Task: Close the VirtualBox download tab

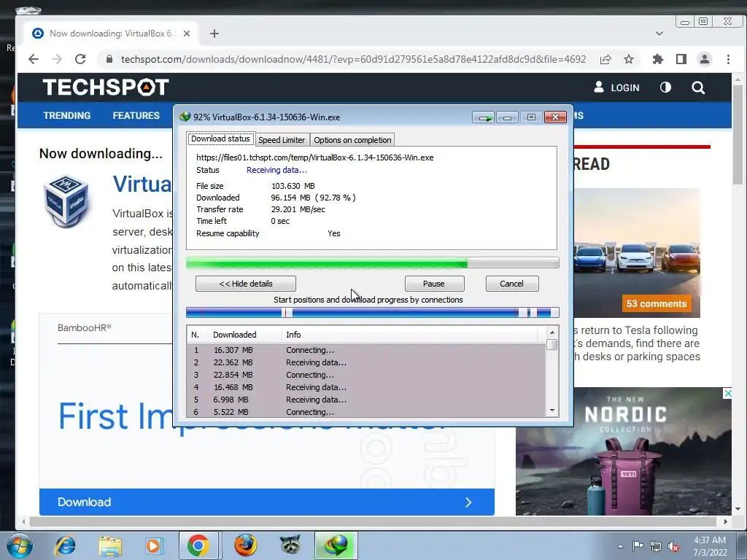Action: point(187,34)
